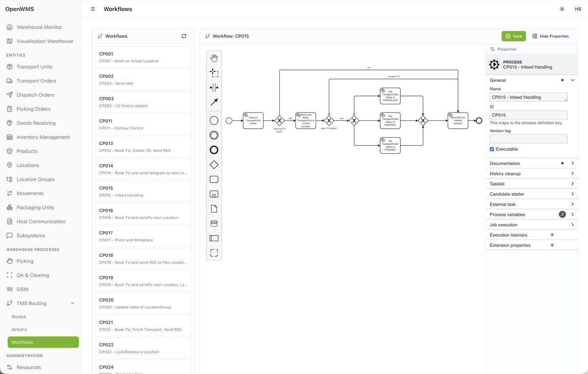Select the diagram end event circle
This screenshot has height=374, width=588.
479,120
